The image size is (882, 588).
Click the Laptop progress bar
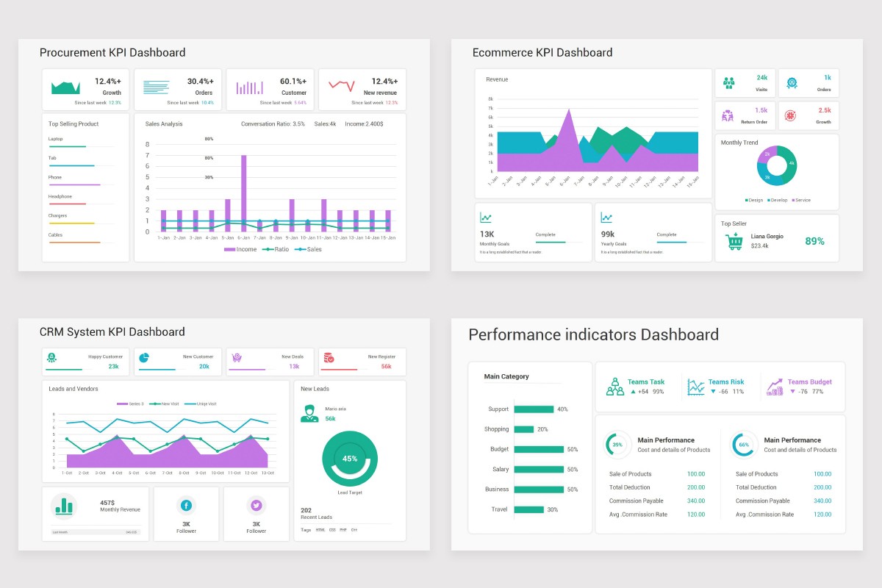81,147
